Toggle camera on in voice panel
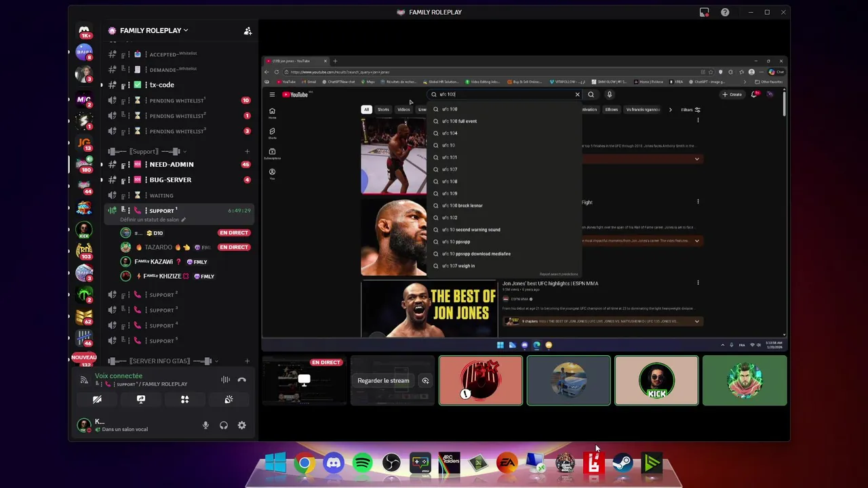Viewport: 868px width, 488px height. click(97, 399)
